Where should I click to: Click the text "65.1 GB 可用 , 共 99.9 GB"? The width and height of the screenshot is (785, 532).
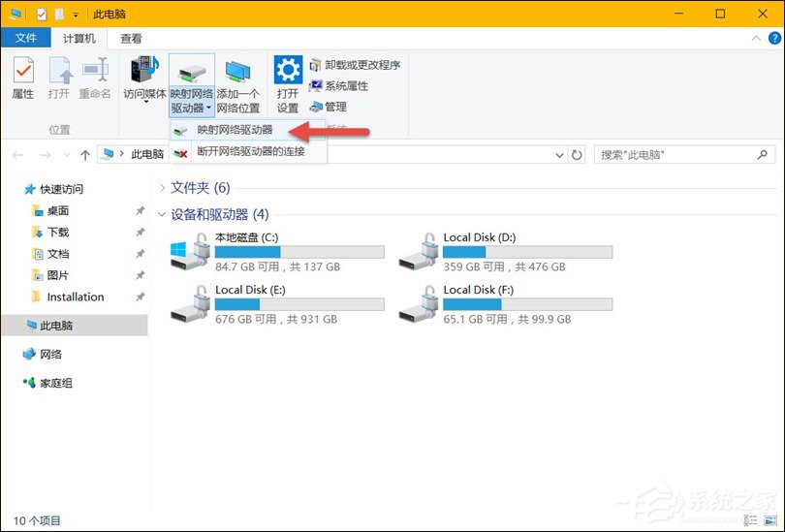click(507, 320)
